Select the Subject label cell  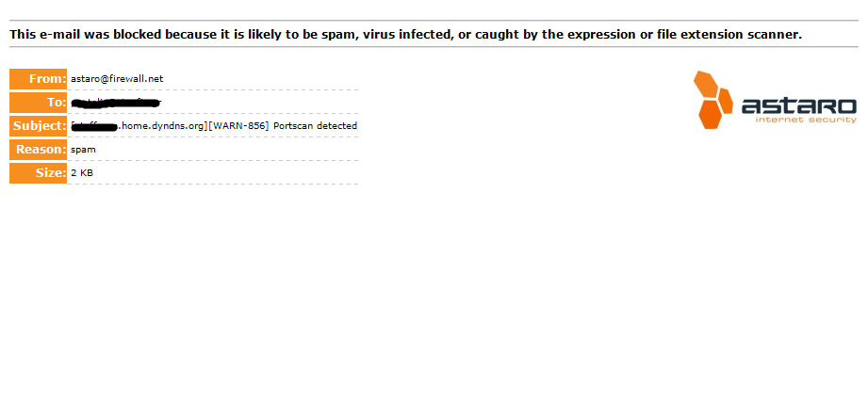[x=39, y=126]
